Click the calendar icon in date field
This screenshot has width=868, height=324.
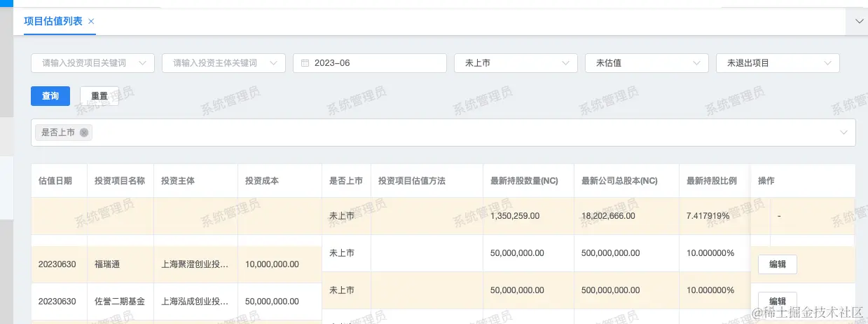pyautogui.click(x=305, y=63)
